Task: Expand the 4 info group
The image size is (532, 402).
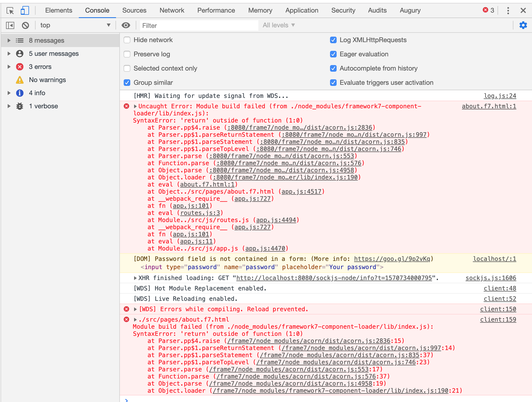Action: pos(9,93)
